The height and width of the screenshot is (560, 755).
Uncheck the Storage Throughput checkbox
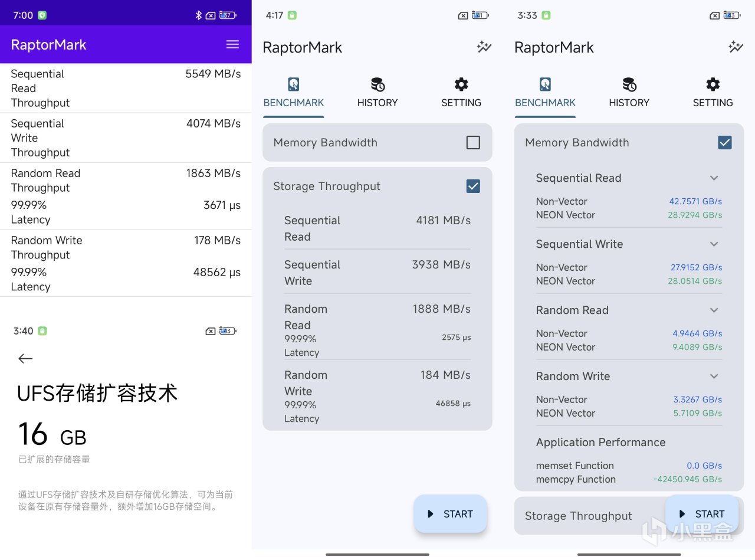[x=473, y=186]
